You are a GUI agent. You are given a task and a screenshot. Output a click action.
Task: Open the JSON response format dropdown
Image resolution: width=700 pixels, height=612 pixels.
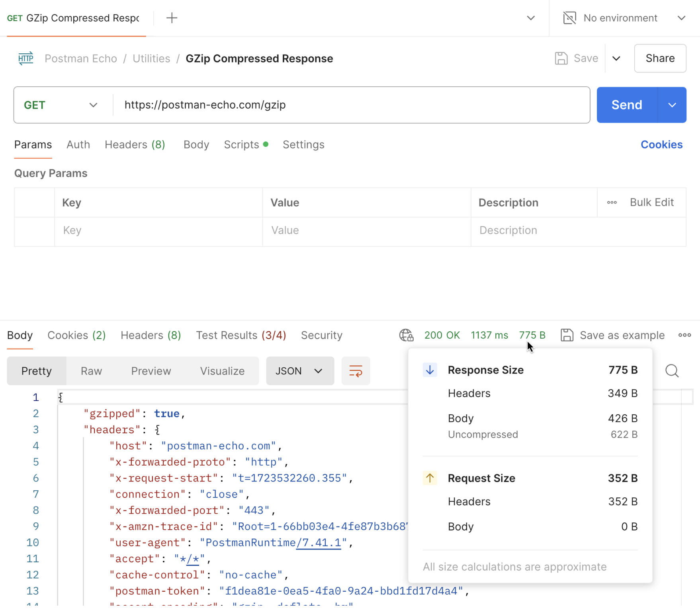(x=300, y=370)
